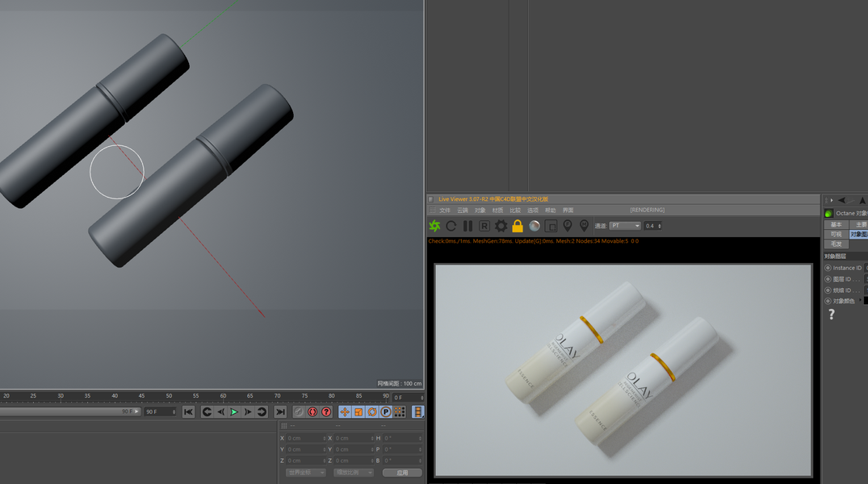Click the Octane object tag green icon

[828, 214]
